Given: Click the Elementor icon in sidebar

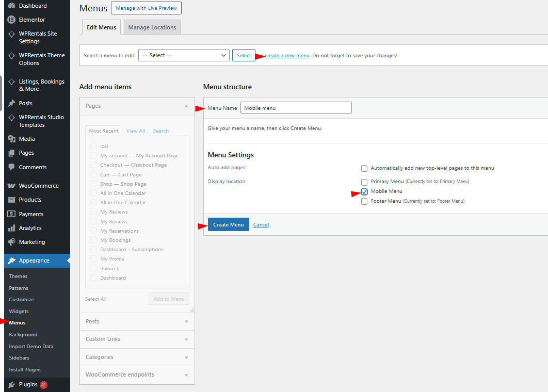Looking at the screenshot, I should [x=11, y=20].
